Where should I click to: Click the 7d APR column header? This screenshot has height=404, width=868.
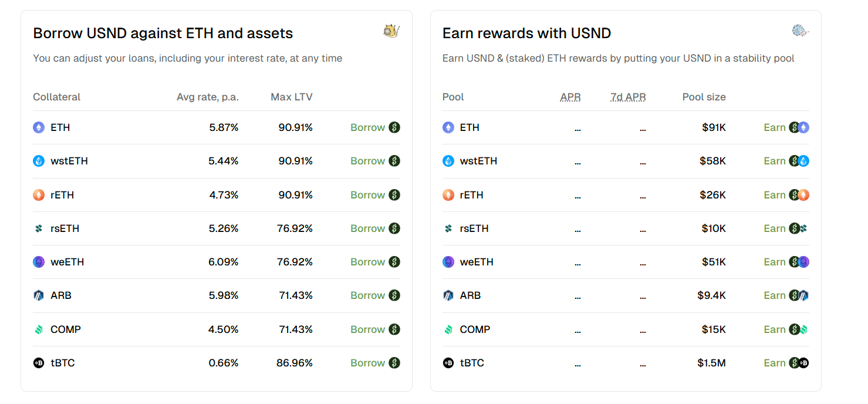pyautogui.click(x=628, y=97)
